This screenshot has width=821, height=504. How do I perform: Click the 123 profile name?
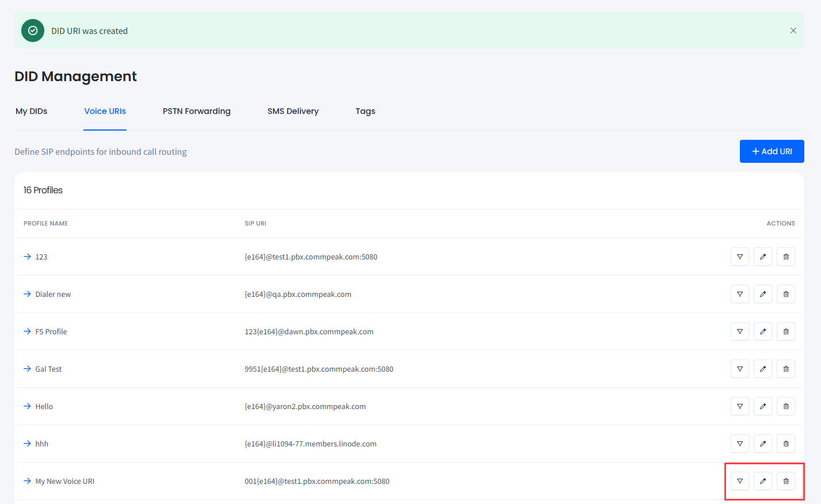tap(41, 257)
